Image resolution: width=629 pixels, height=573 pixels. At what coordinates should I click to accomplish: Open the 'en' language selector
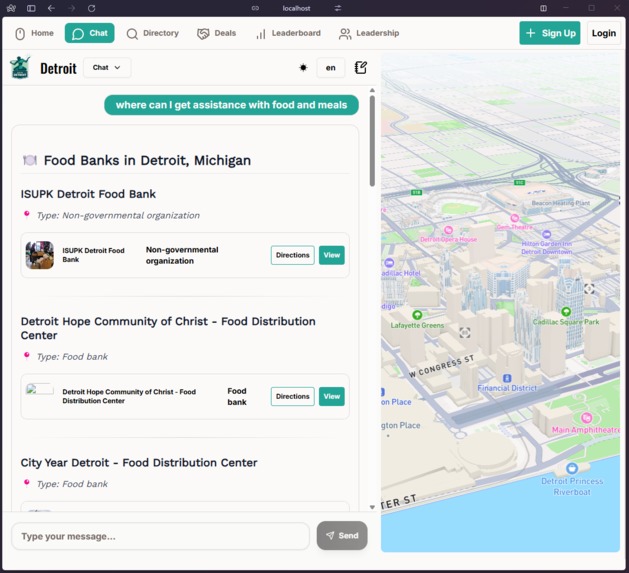(x=331, y=67)
